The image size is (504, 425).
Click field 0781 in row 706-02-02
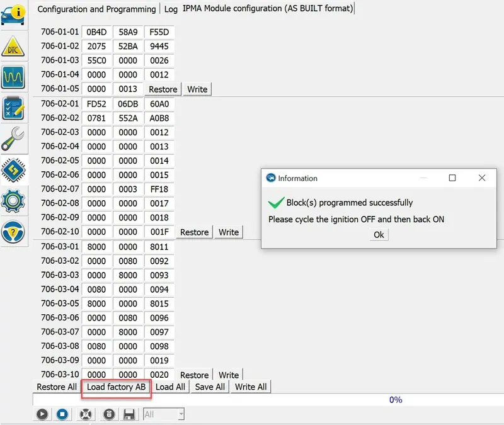point(96,118)
